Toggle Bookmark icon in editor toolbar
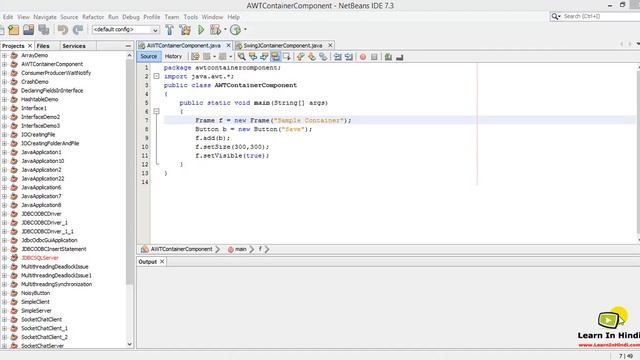 (323, 57)
